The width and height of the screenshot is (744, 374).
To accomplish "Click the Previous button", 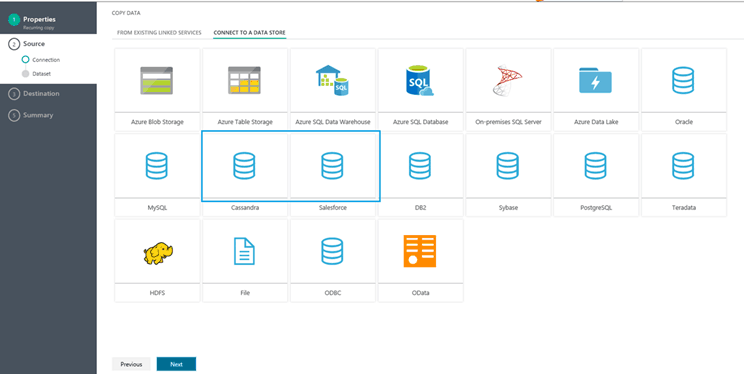I will pyautogui.click(x=131, y=364).
